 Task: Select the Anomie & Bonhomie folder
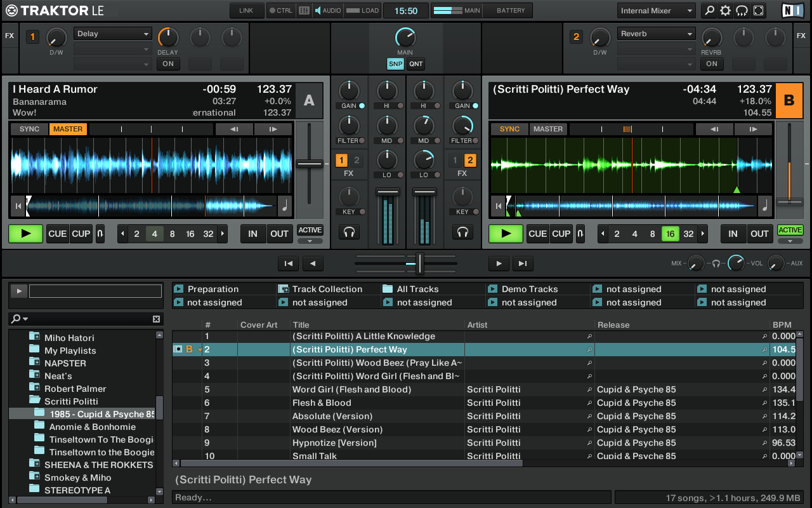(x=93, y=427)
